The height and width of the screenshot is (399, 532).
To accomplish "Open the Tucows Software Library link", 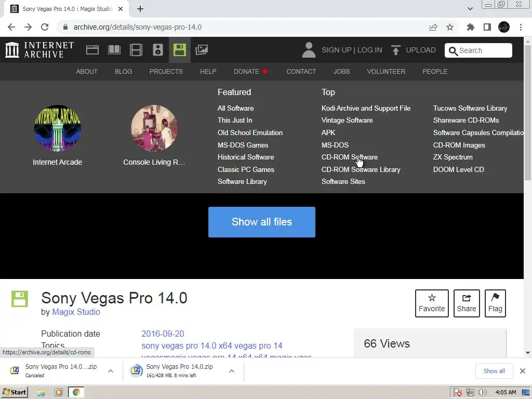I will [470, 108].
